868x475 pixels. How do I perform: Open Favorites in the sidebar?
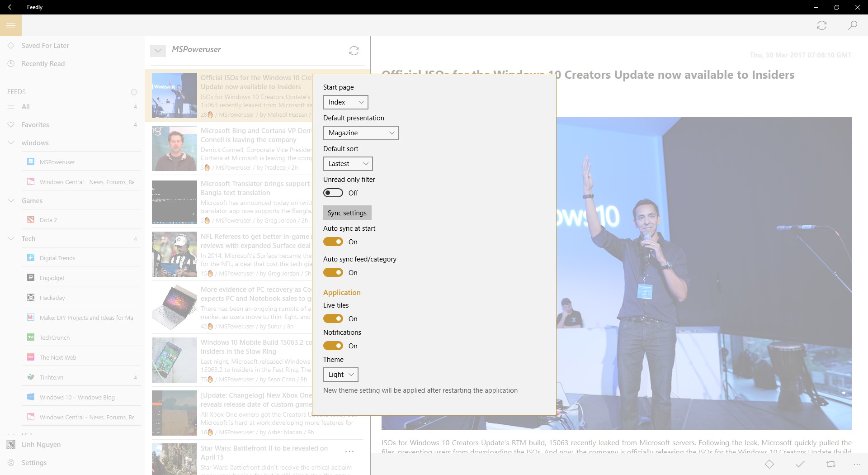coord(72,125)
